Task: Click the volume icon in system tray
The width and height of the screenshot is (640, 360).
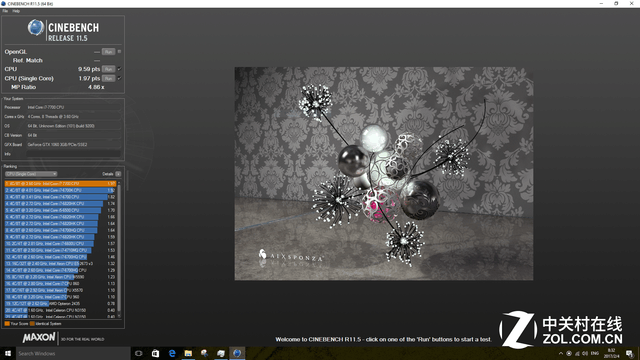Action: click(x=585, y=353)
